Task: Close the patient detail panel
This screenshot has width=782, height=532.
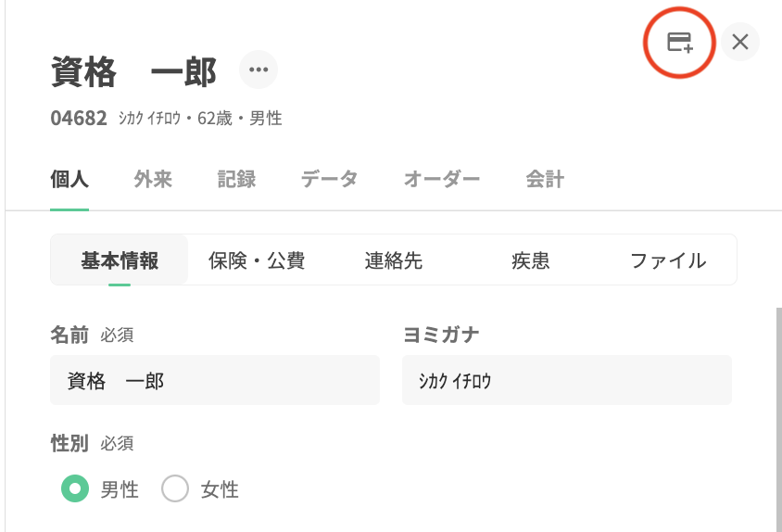Action: pyautogui.click(x=740, y=42)
